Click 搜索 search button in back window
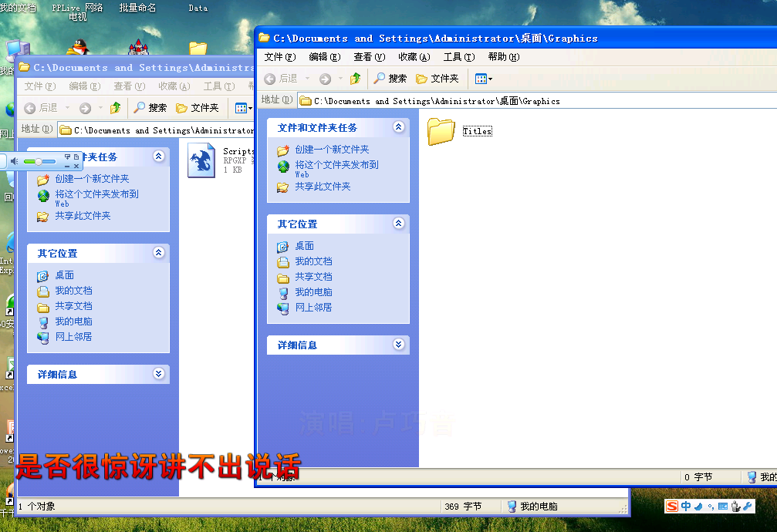This screenshot has height=532, width=777. point(150,108)
